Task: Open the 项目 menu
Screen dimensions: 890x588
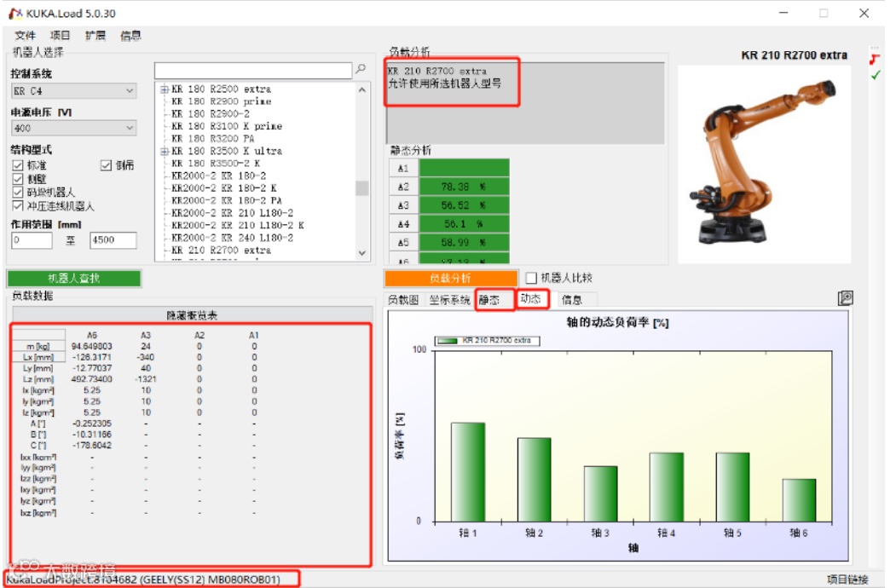Action: [x=60, y=35]
